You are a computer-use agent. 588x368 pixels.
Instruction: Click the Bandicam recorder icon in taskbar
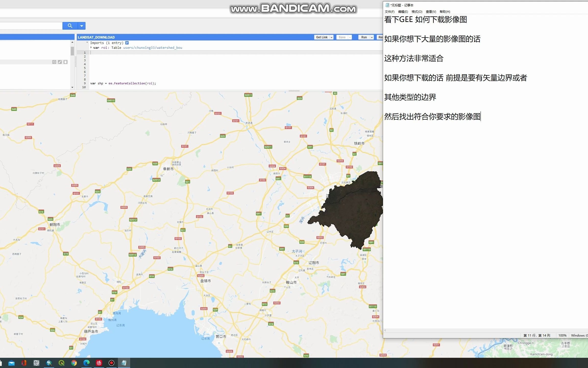pos(112,363)
